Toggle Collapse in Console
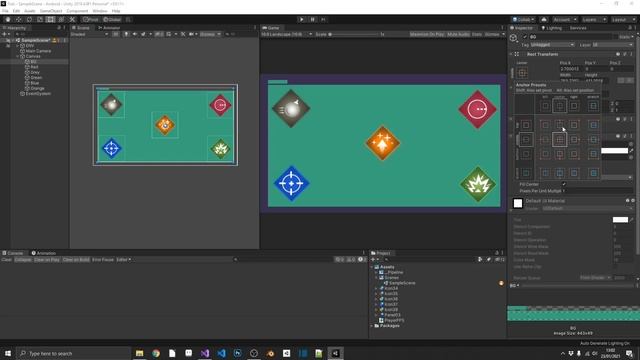Image resolution: width=640 pixels, height=360 pixels. tap(23, 260)
